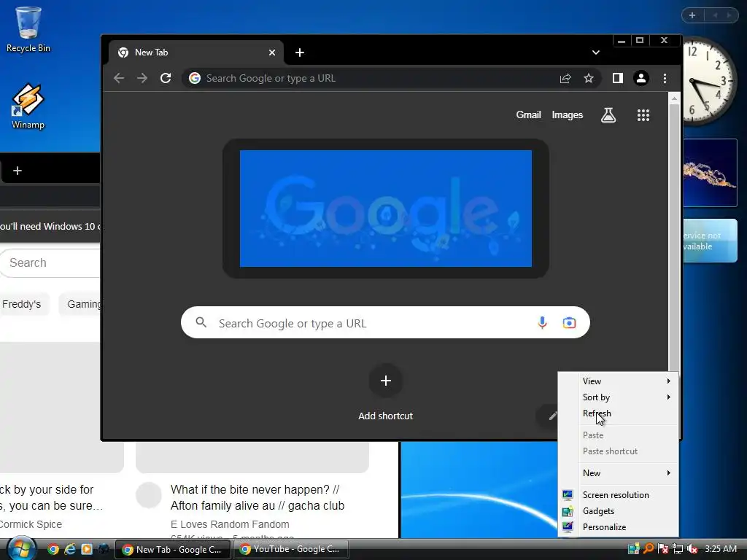The width and height of the screenshot is (747, 560).
Task: Click the weather gadget 'Service not available'
Action: click(x=711, y=241)
